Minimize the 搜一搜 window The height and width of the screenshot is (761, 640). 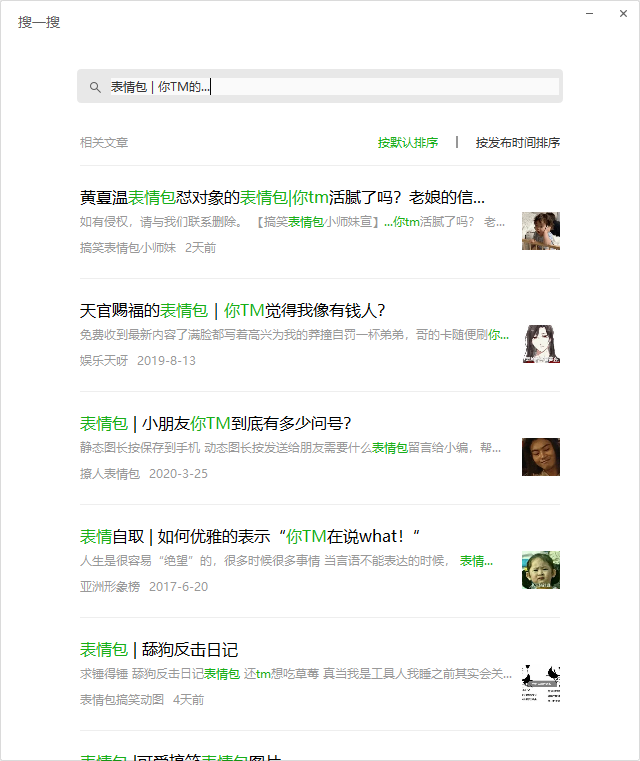click(590, 14)
